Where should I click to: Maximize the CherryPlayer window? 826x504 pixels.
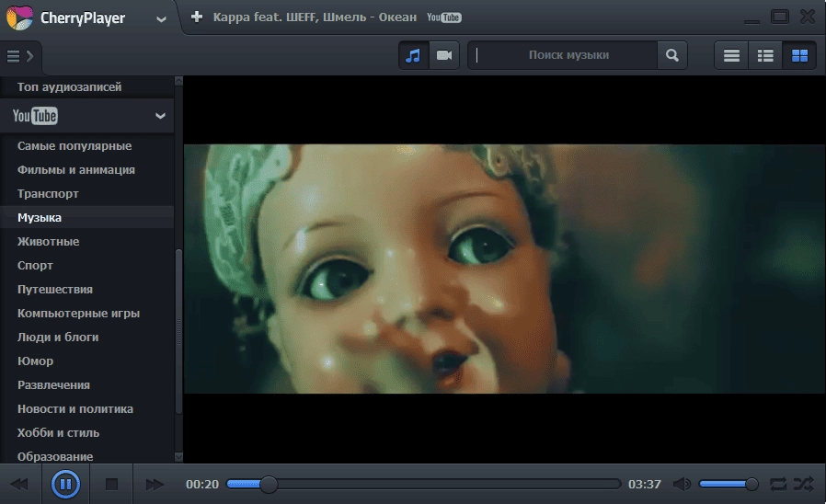(x=780, y=17)
